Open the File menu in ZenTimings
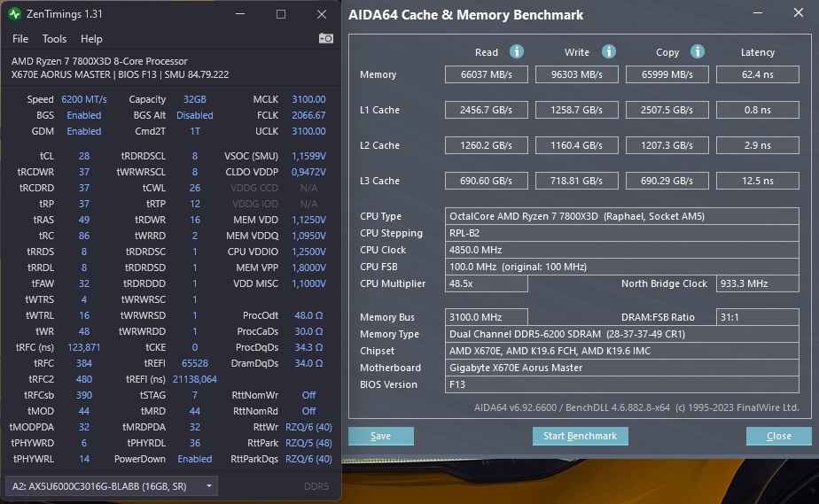This screenshot has width=819, height=504. 20,39
